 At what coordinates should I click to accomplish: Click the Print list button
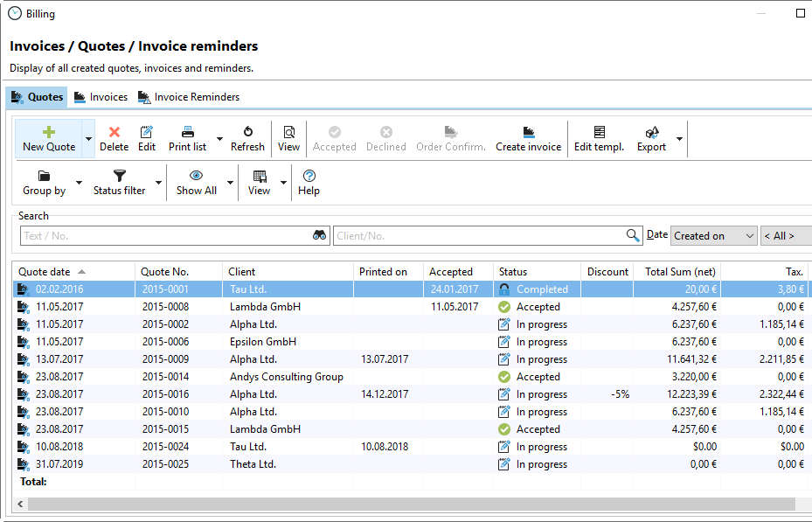[x=187, y=138]
